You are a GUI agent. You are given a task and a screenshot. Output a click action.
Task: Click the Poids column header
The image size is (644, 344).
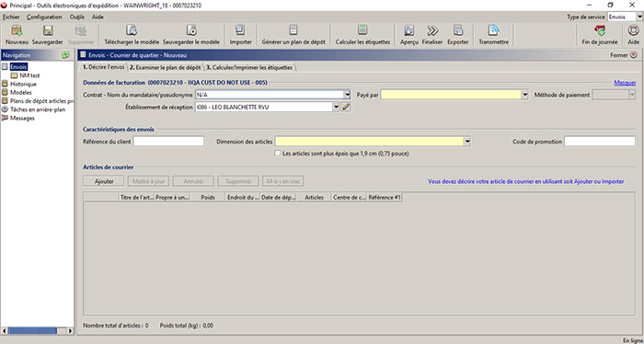pos(208,198)
